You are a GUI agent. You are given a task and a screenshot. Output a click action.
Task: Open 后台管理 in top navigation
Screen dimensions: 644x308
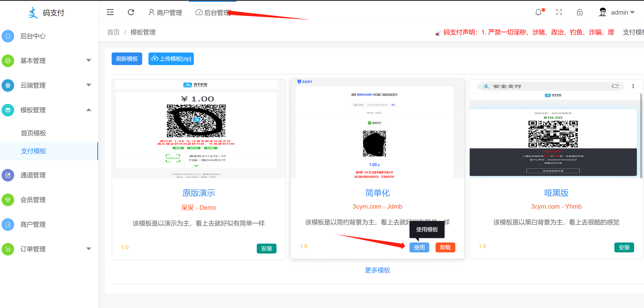click(x=212, y=13)
